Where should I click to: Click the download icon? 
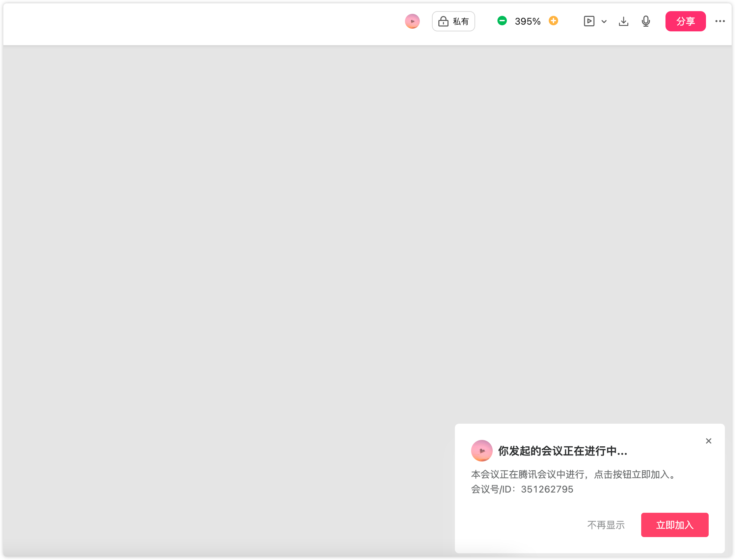click(x=623, y=21)
